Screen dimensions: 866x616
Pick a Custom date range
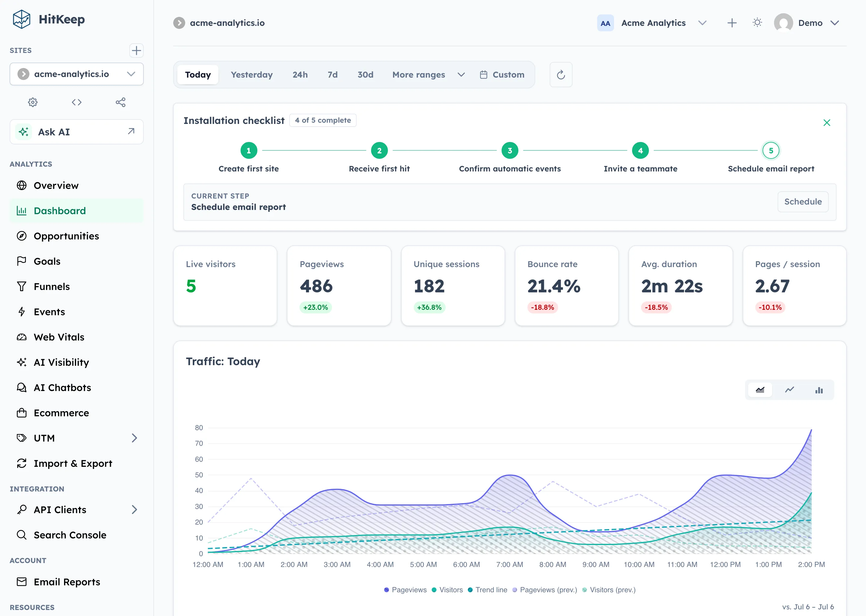pos(502,75)
